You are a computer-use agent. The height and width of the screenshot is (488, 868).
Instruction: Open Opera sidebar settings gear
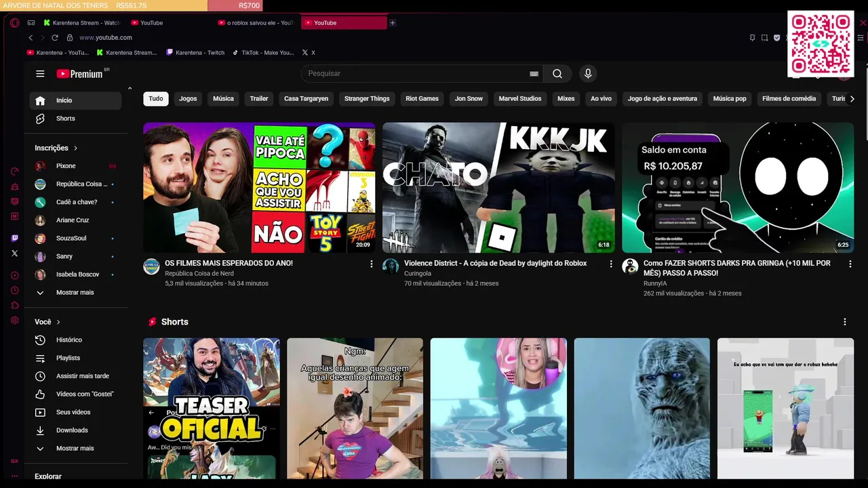(15, 321)
